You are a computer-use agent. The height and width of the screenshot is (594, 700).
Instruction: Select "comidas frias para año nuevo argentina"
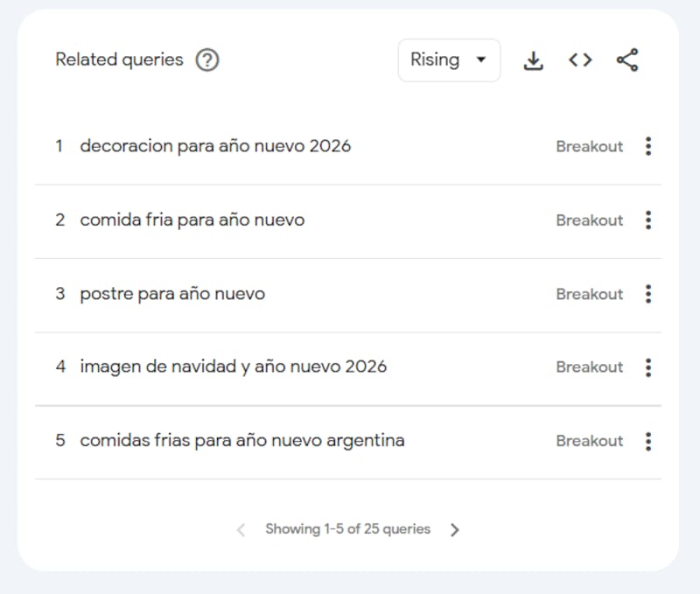click(242, 441)
